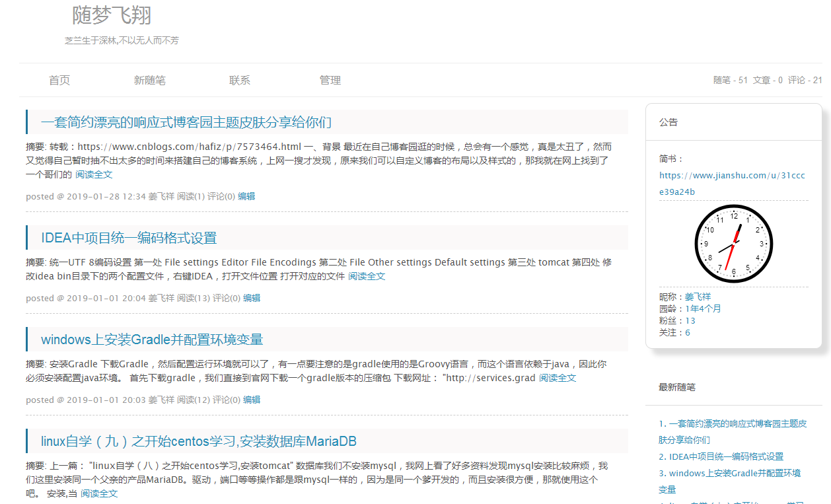Click the 园龄 value 1年4个月
Image resolution: width=831 pixels, height=504 pixels.
(x=703, y=308)
